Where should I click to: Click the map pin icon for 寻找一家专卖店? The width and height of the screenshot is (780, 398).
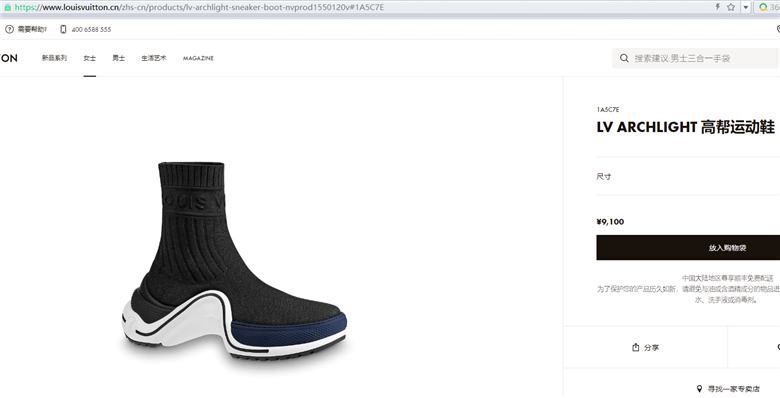(699, 389)
